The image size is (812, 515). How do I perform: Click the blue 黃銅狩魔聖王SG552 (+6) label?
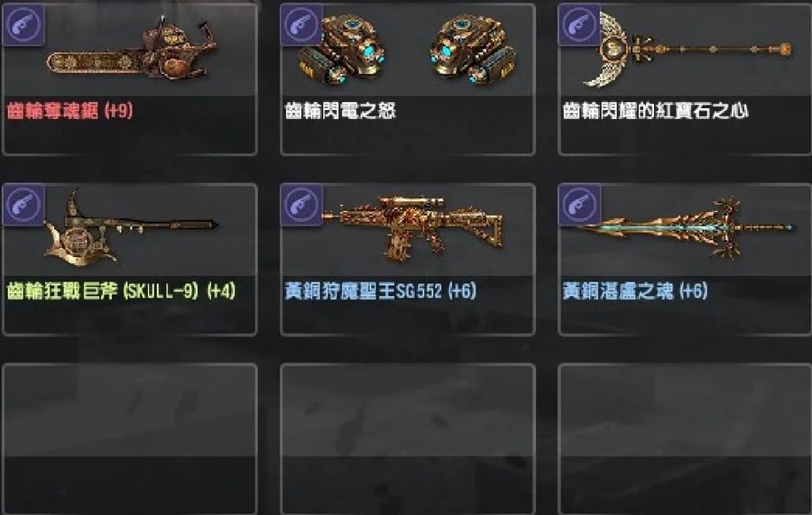click(x=380, y=291)
